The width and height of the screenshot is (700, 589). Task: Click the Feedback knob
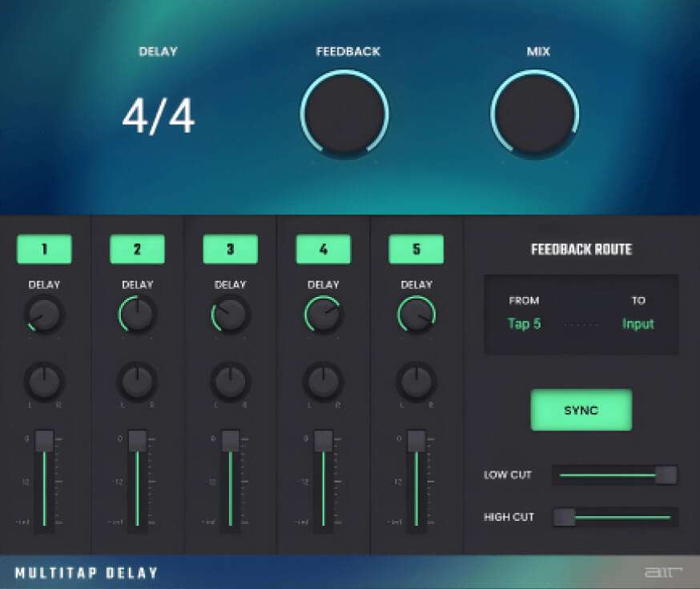click(344, 114)
